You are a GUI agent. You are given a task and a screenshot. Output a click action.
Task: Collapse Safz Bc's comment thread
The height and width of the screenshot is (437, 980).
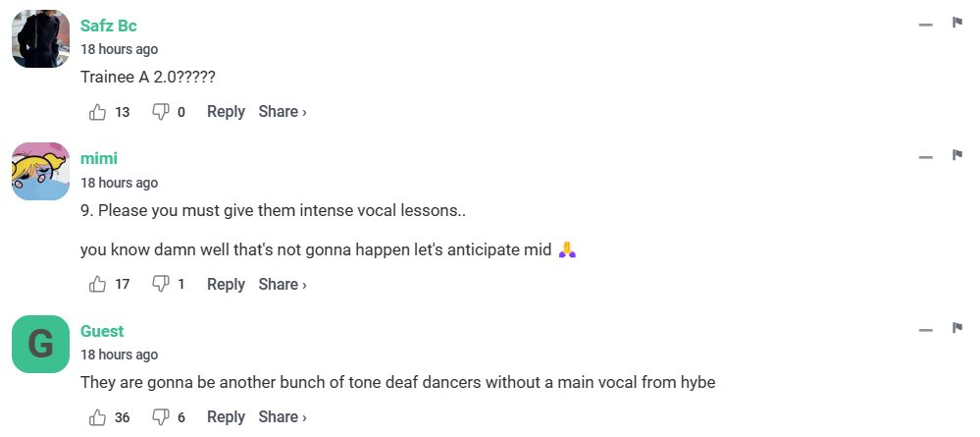click(925, 25)
